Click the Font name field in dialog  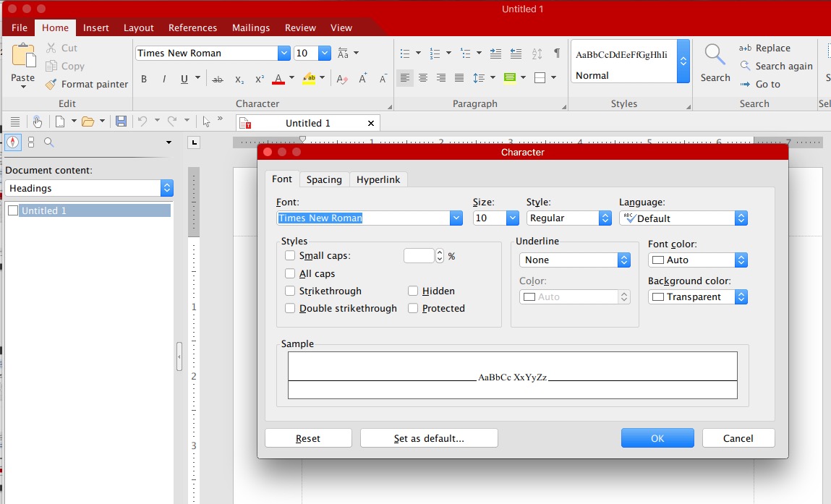click(x=362, y=218)
